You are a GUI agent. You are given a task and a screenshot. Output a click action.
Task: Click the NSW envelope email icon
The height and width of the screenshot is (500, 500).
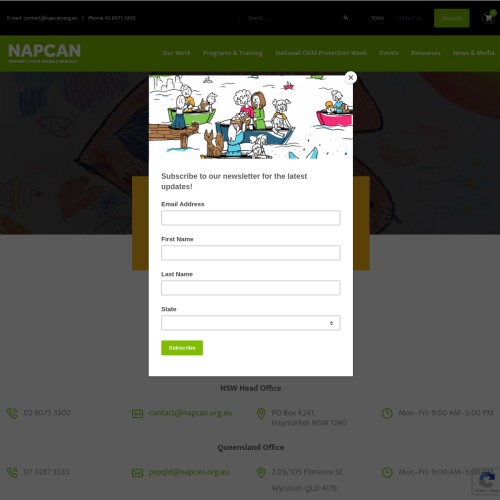(x=137, y=413)
